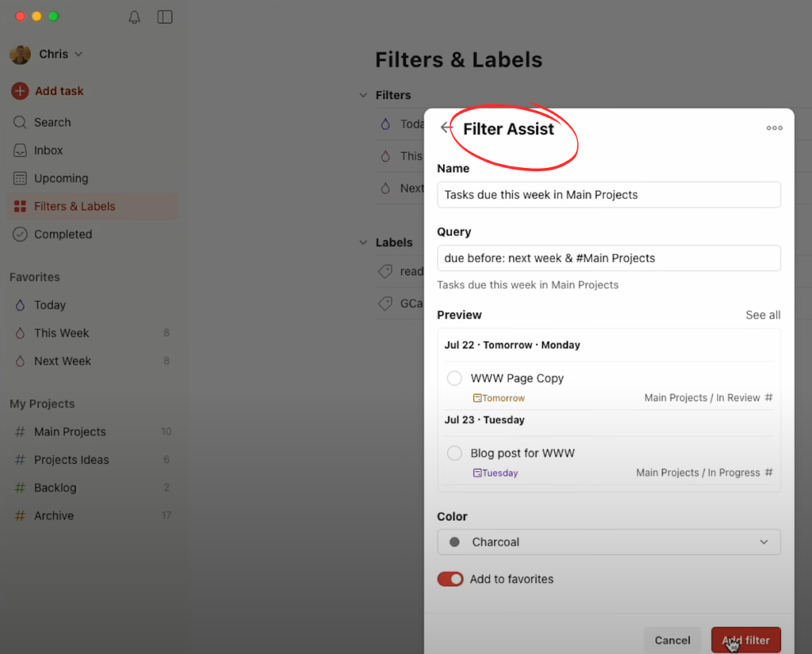The height and width of the screenshot is (654, 812).
Task: Click Chris's profile avatar
Action: [x=20, y=54]
